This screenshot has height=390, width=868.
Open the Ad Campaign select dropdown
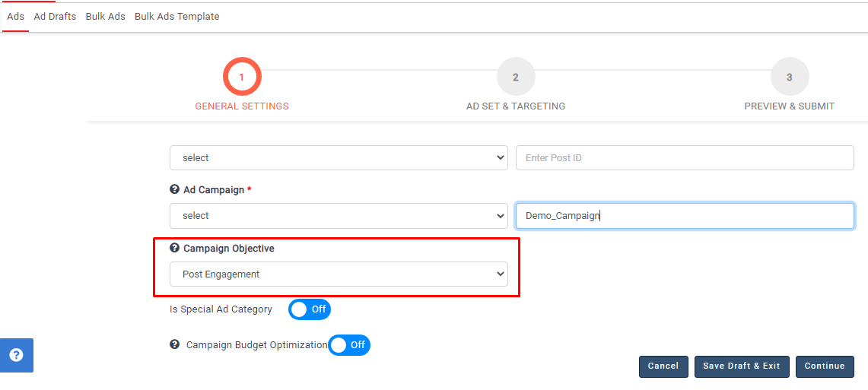click(339, 216)
